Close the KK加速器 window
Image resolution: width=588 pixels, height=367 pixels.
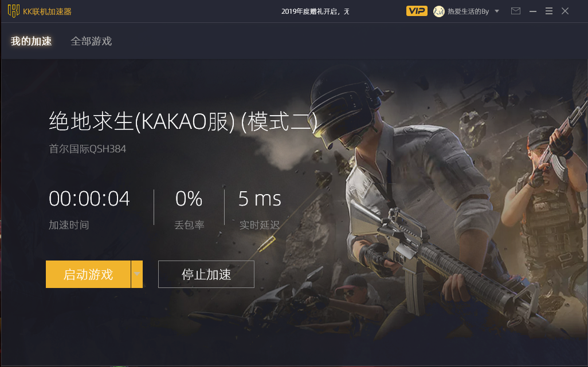pos(565,11)
